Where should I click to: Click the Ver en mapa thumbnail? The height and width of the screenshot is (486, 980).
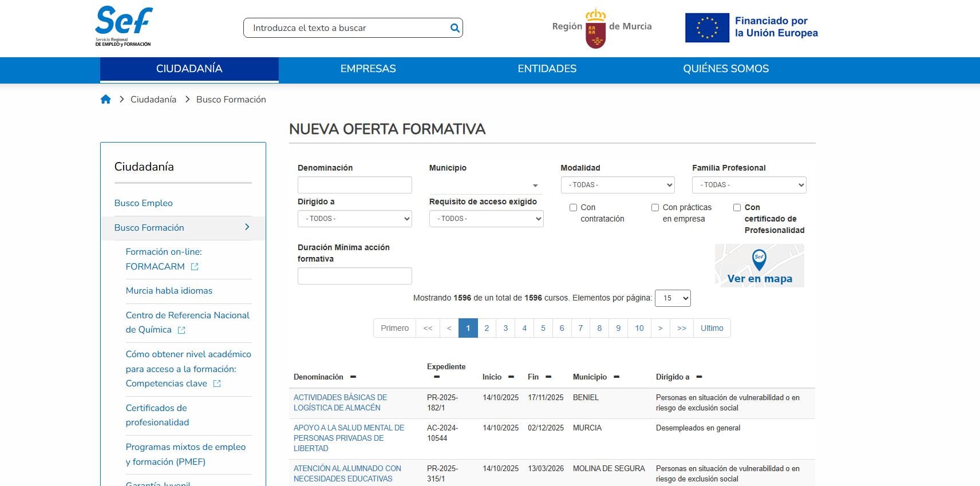click(x=759, y=266)
